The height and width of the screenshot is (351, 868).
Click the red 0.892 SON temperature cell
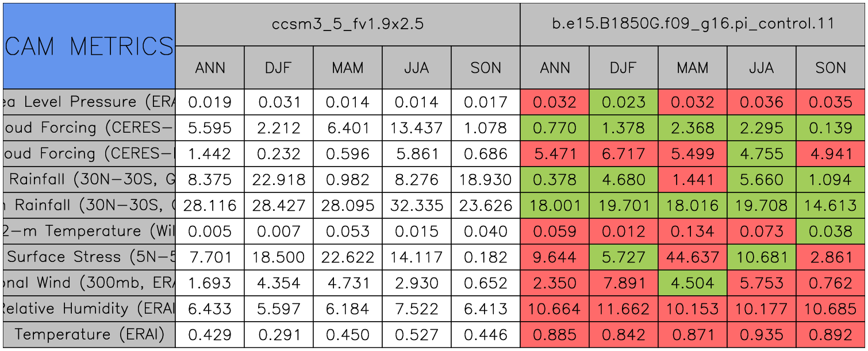point(831,335)
